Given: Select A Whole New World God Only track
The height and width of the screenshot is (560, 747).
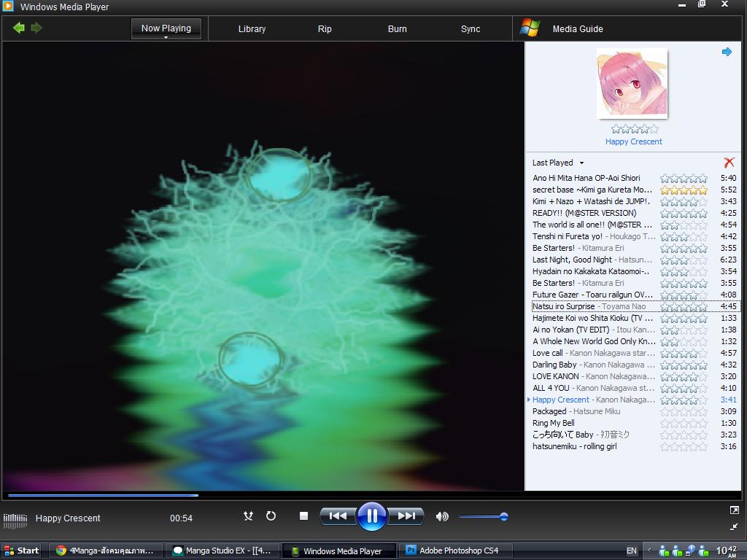Looking at the screenshot, I should pos(634,341).
